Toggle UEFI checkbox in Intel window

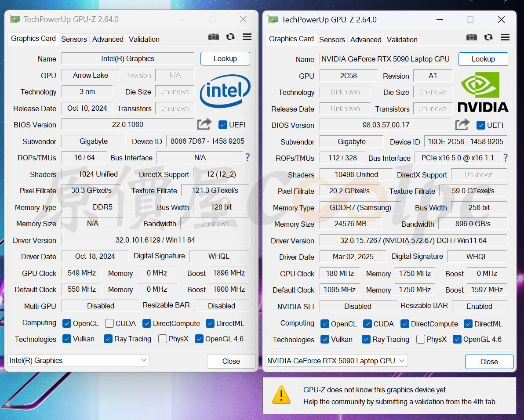[x=223, y=125]
